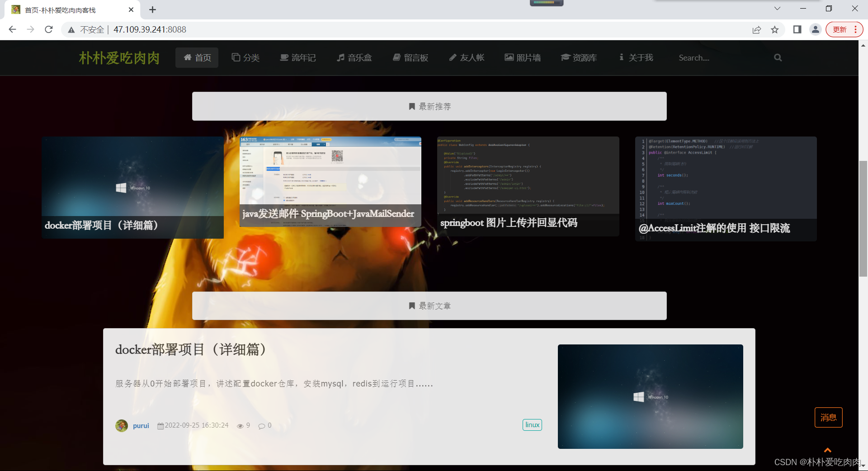Open the user profile avatar icon

tap(815, 29)
